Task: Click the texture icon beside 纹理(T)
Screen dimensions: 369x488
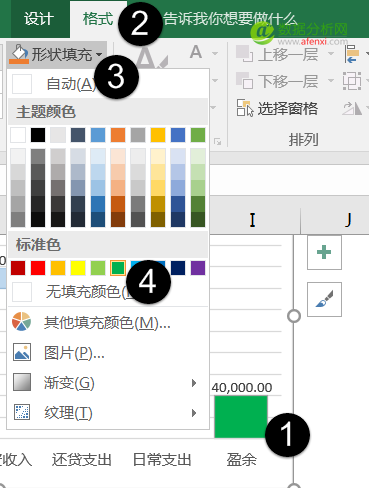Action: (x=22, y=412)
